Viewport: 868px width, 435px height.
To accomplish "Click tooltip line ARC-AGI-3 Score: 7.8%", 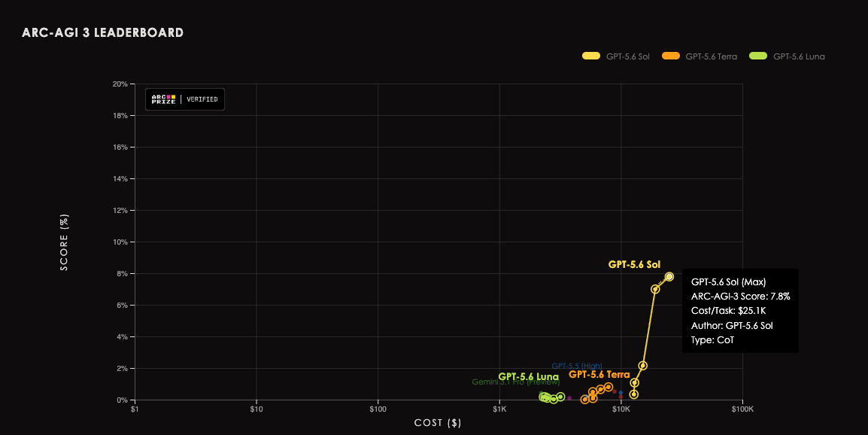I will [741, 297].
